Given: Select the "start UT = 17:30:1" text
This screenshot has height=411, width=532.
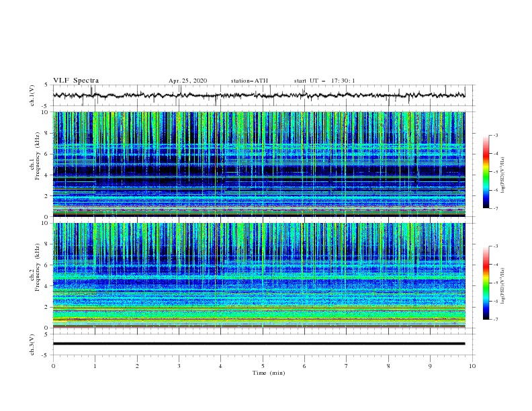Looking at the screenshot, I should (324, 81).
